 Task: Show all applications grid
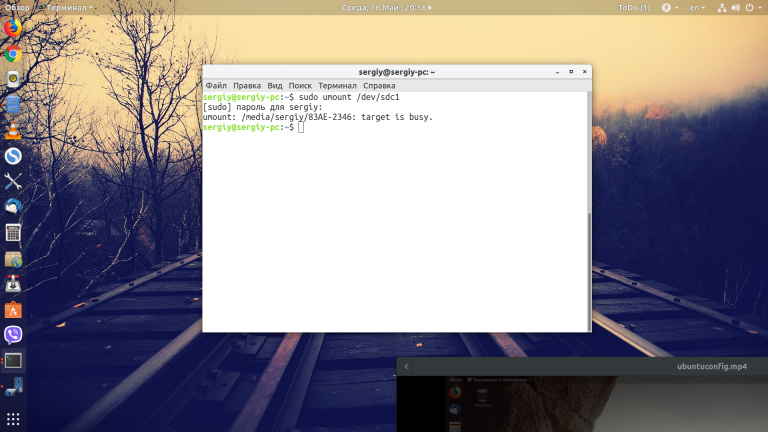[x=13, y=419]
